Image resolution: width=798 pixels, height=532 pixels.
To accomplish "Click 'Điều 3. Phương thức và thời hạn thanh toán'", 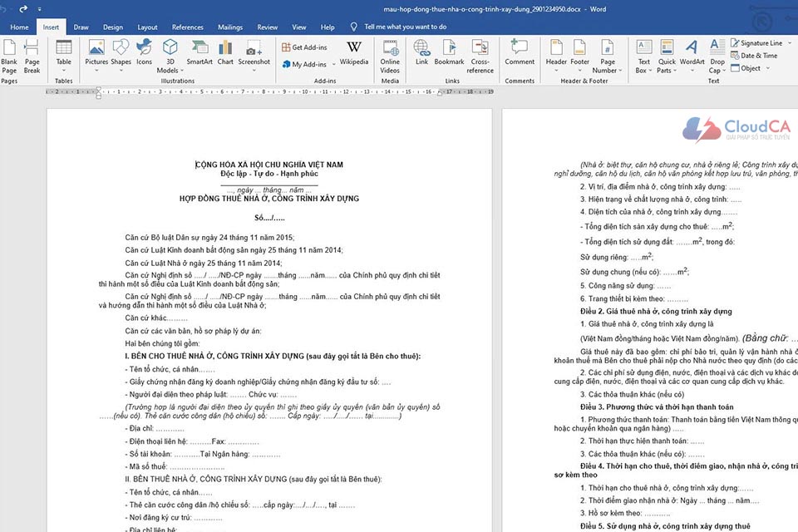I will 657,406.
